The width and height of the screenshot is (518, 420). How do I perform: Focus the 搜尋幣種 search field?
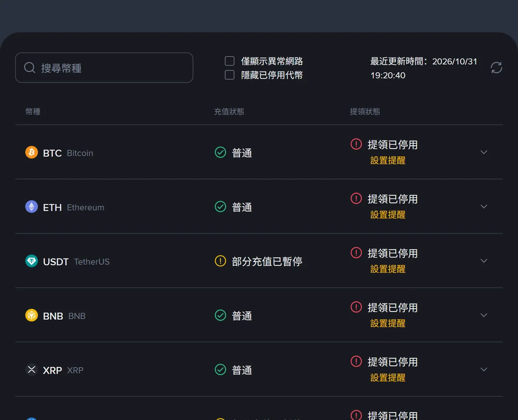(x=104, y=68)
